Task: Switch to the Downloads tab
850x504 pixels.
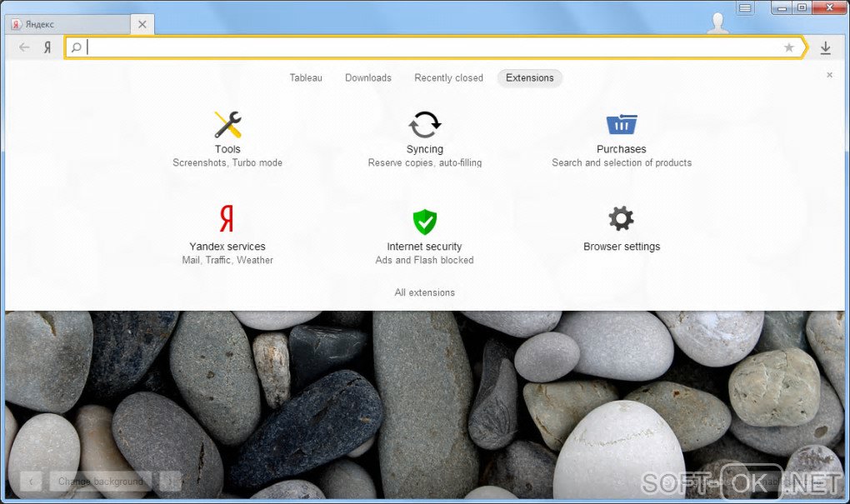Action: [368, 78]
